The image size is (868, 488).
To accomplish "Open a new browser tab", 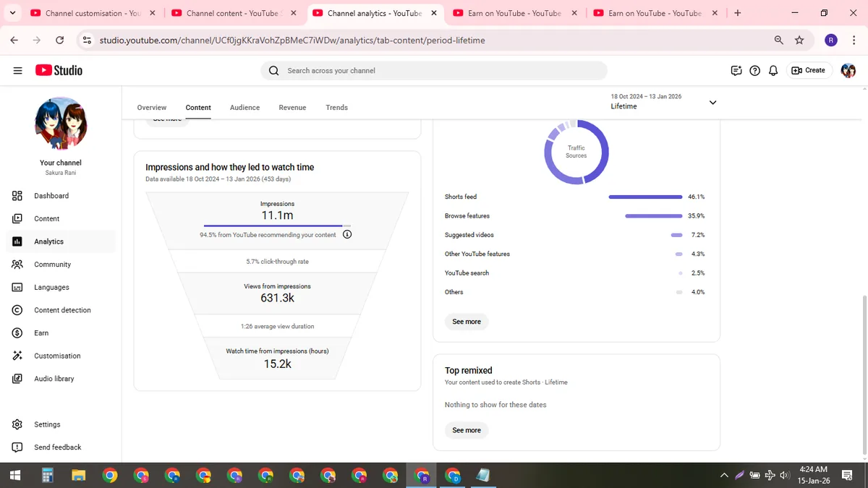I will (x=738, y=13).
